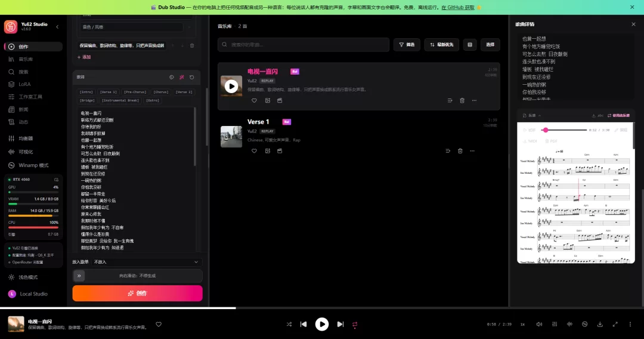644x339 pixels.
Task: Select the 创作 sidebar item
Action: coord(33,47)
